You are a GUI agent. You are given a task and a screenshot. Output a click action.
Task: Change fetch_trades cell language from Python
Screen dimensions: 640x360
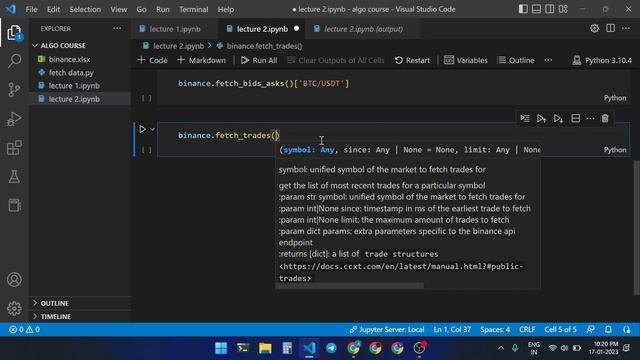point(615,150)
